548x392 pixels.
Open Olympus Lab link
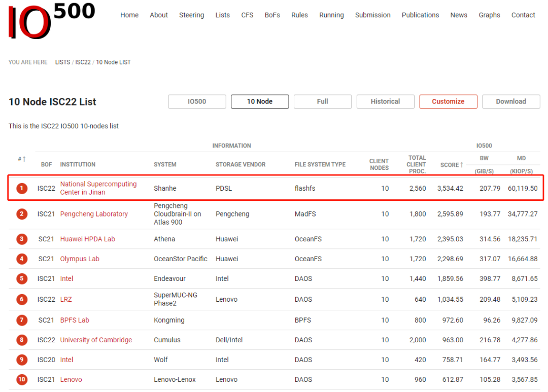[80, 259]
